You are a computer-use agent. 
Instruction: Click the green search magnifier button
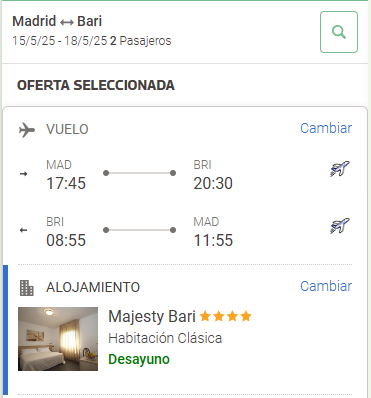click(x=339, y=32)
